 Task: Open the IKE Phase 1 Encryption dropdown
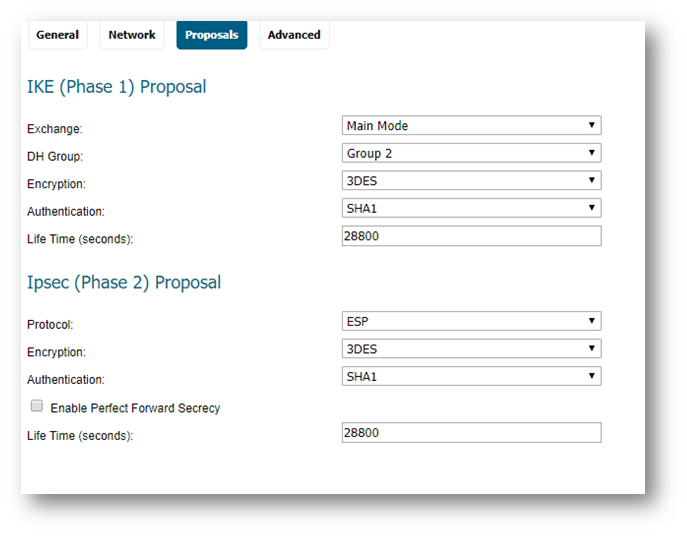[471, 181]
